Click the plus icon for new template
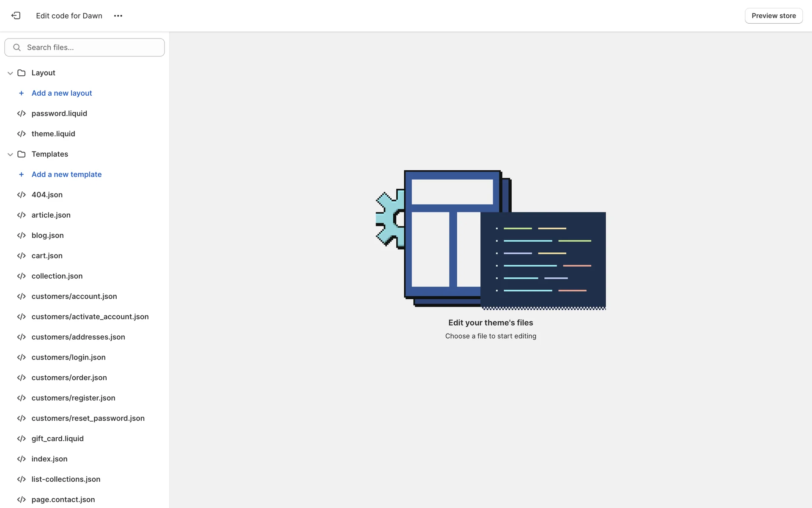 (x=22, y=174)
